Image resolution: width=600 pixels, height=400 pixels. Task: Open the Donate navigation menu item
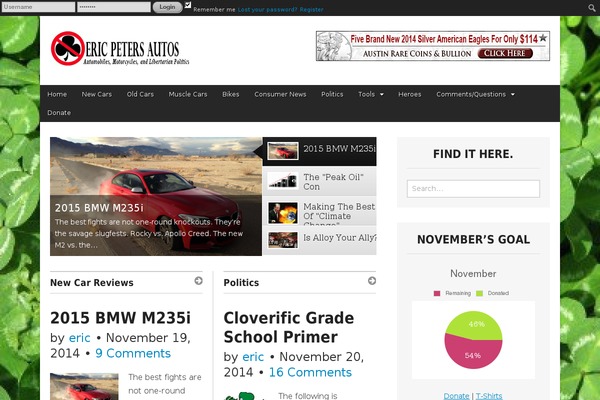point(59,113)
